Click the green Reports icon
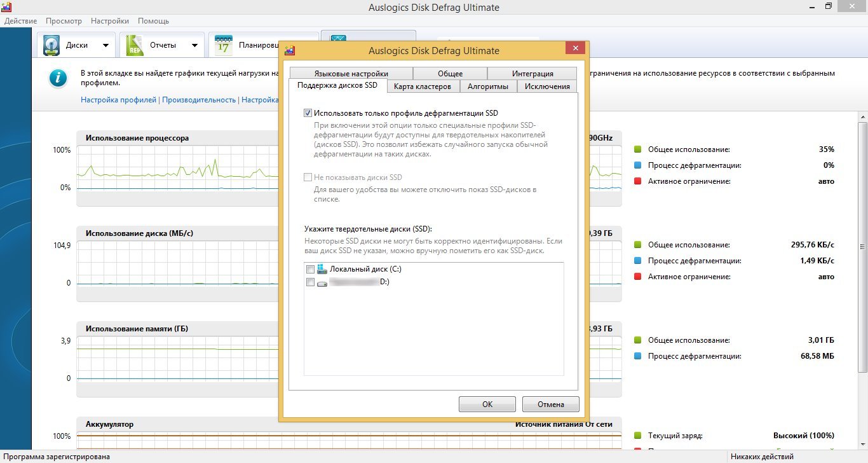The width and height of the screenshot is (868, 463). click(x=135, y=46)
